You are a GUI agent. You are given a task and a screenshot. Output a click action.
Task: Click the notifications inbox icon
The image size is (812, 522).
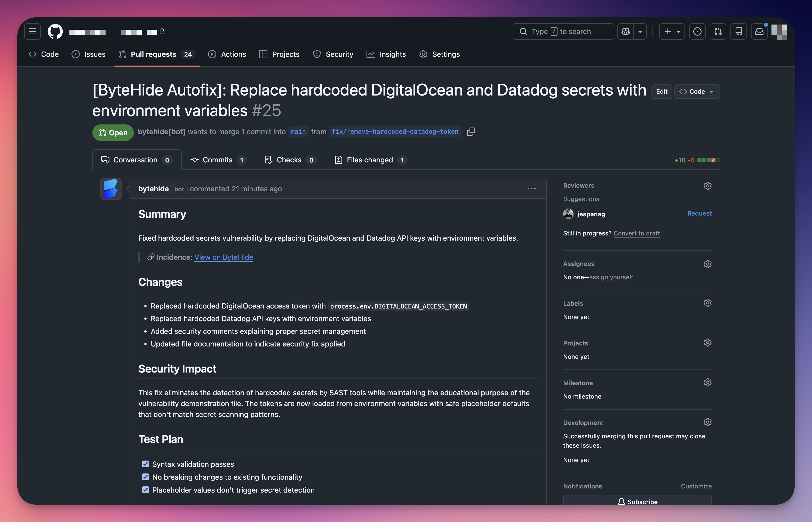point(759,31)
